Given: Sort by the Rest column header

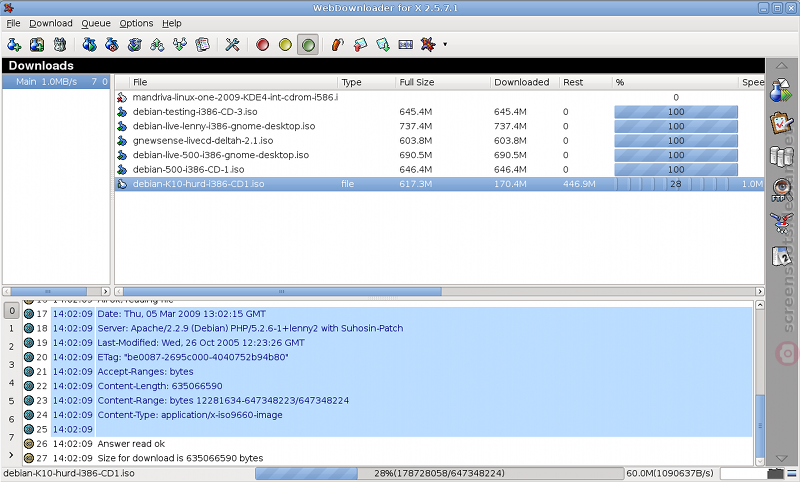Looking at the screenshot, I should pyautogui.click(x=586, y=82).
